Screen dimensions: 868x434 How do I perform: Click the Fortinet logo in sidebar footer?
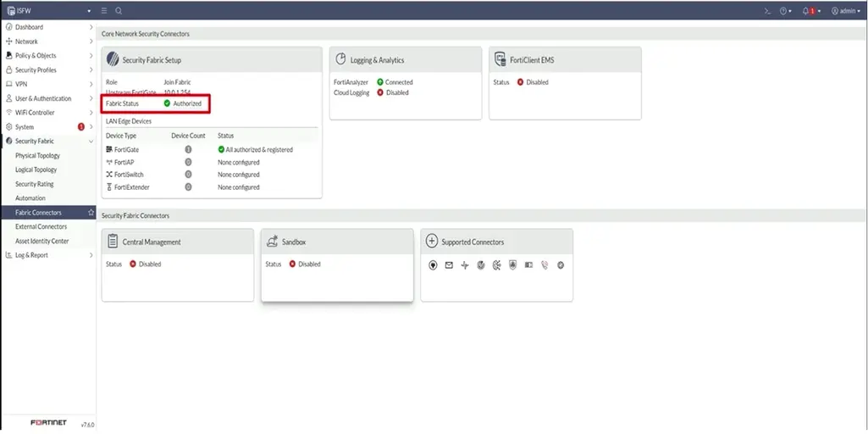tap(48, 423)
